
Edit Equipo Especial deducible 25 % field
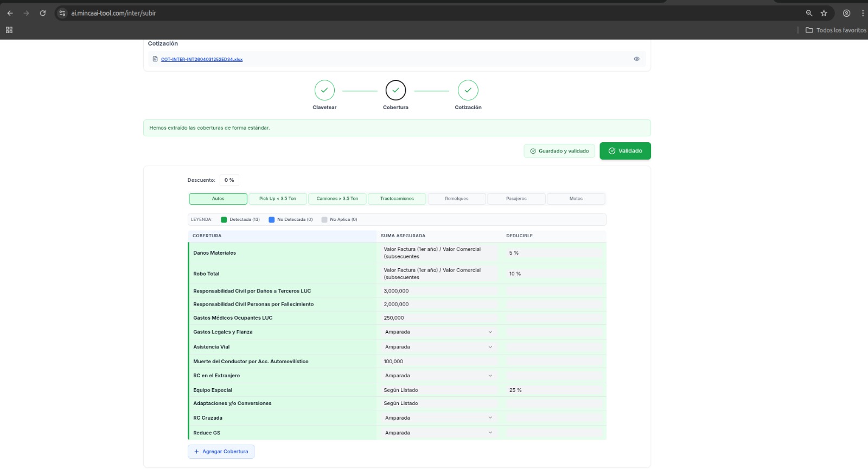click(x=554, y=390)
